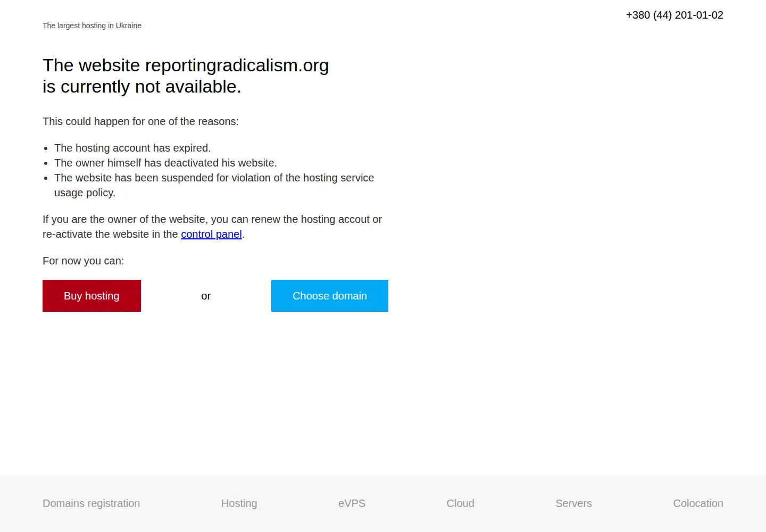Screen dimensions: 766x532
Task: Select the eVPS footer link
Action: coord(352,503)
